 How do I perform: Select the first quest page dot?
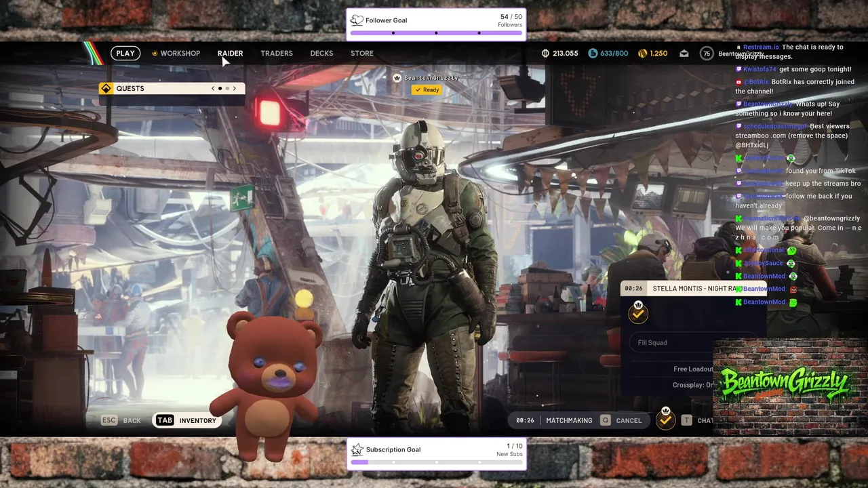(220, 88)
